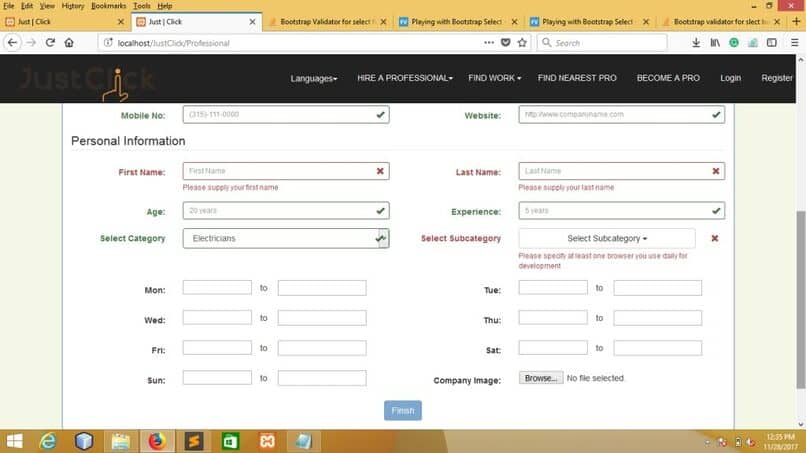This screenshot has height=453, width=806.
Task: Open the VirtualBox cube icon in taskbar
Action: (84, 441)
